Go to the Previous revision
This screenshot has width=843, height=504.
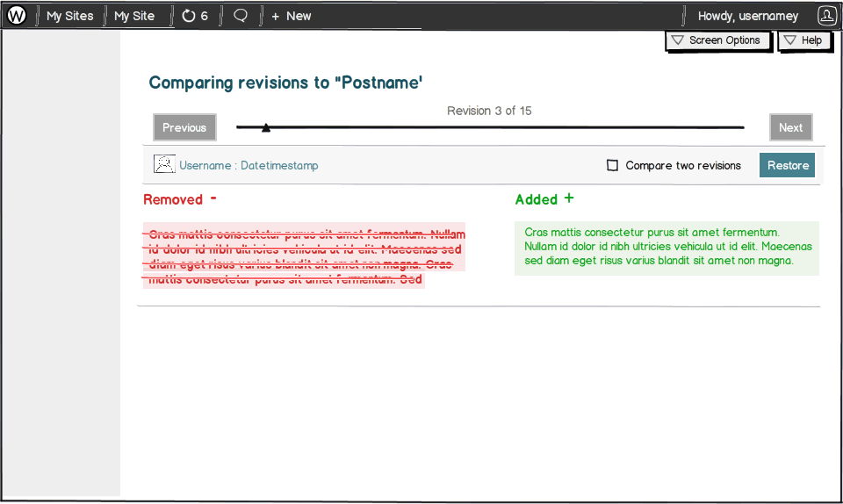(x=184, y=127)
